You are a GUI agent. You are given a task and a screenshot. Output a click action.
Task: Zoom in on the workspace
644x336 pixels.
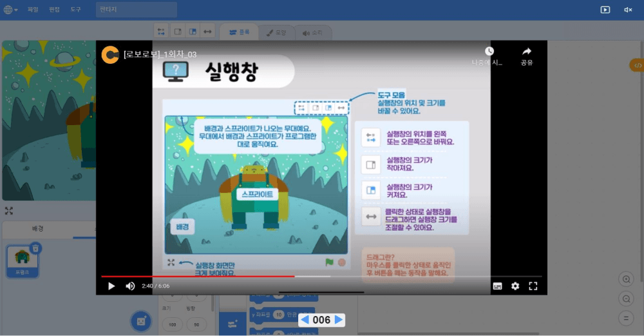(626, 279)
